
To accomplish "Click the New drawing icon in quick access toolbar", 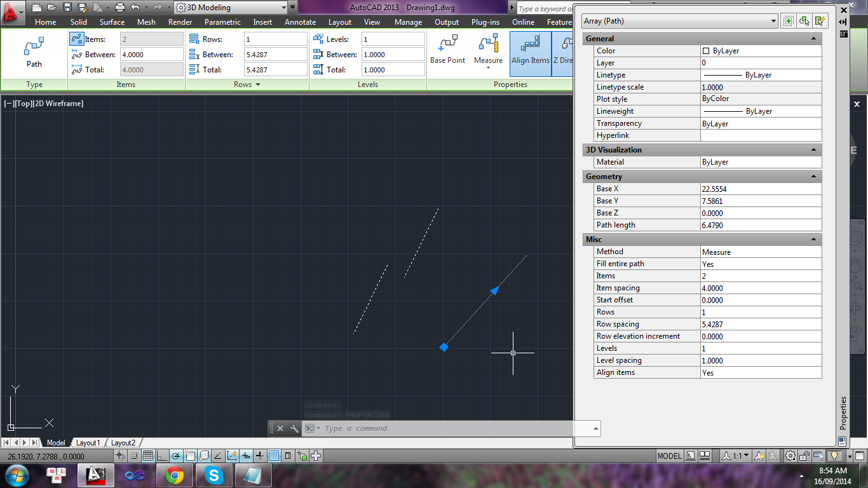I will pos(36,8).
